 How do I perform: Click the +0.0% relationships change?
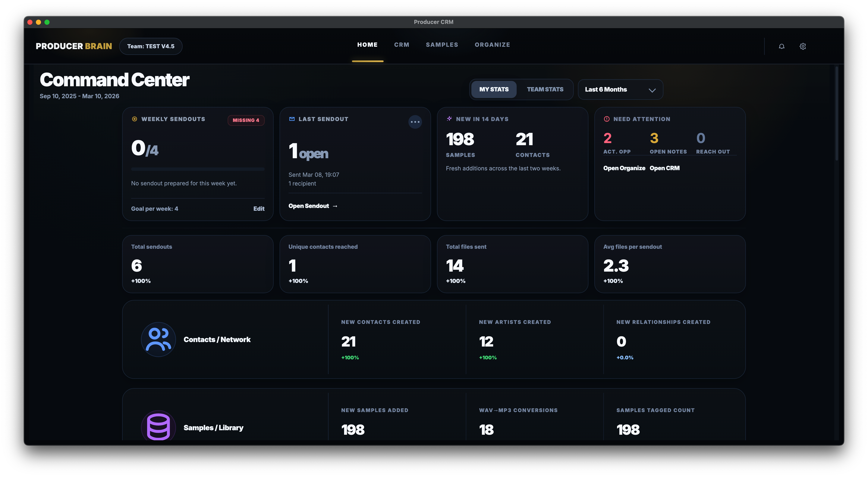(x=625, y=358)
